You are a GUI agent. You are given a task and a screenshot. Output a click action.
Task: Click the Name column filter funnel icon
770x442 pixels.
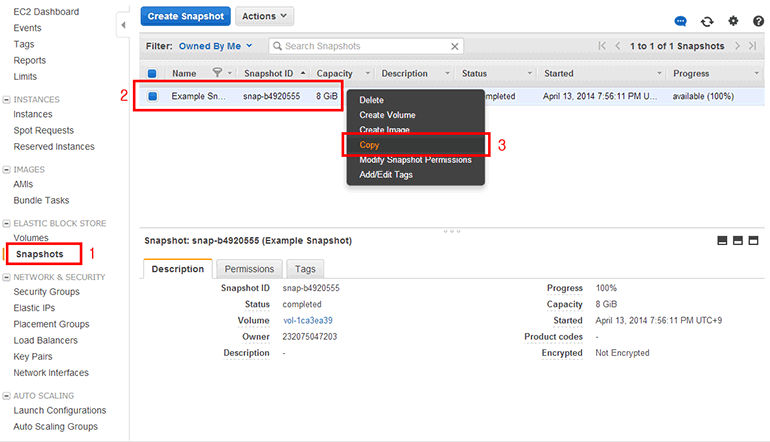218,74
